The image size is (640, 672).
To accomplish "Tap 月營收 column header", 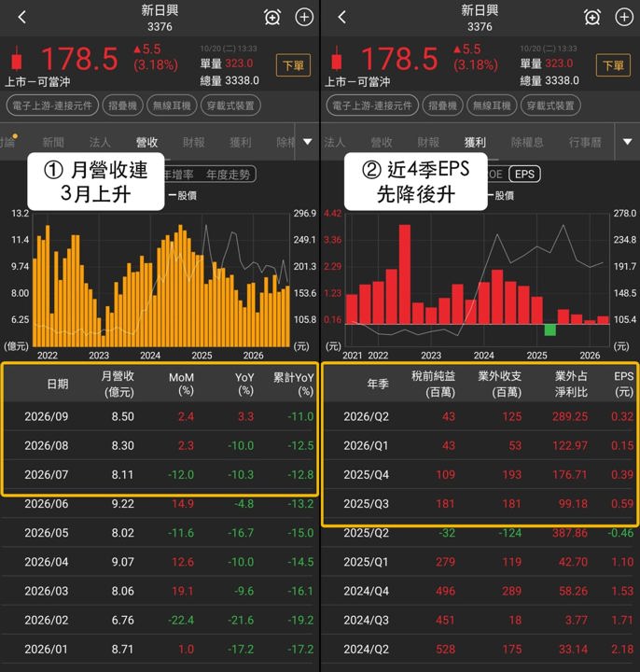I will click(x=118, y=384).
